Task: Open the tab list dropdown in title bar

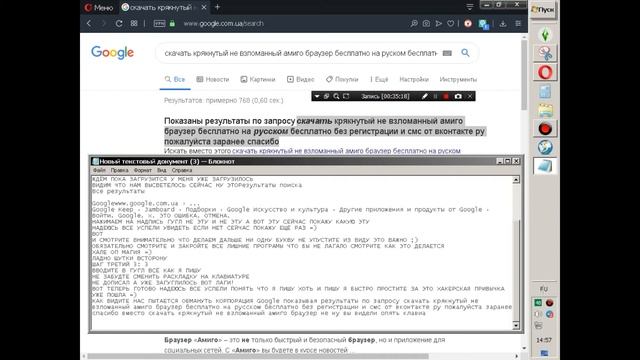Action: click(x=470, y=7)
